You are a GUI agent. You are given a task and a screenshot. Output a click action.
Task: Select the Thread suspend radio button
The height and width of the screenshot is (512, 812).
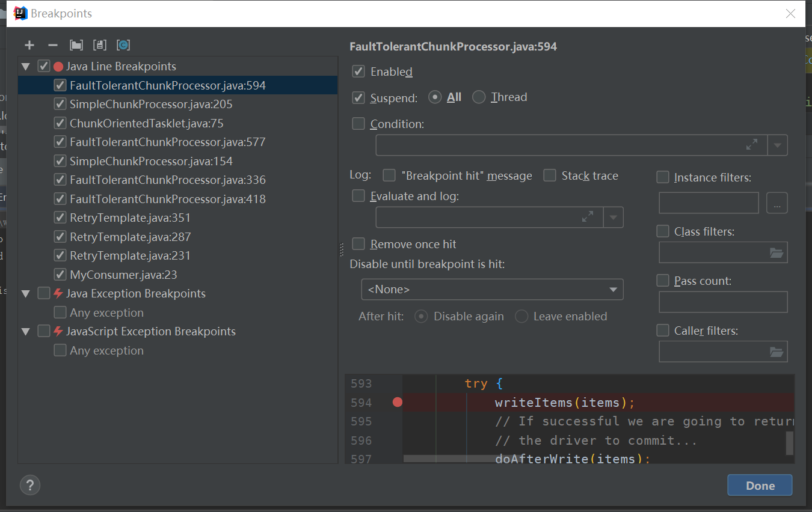[x=479, y=97]
